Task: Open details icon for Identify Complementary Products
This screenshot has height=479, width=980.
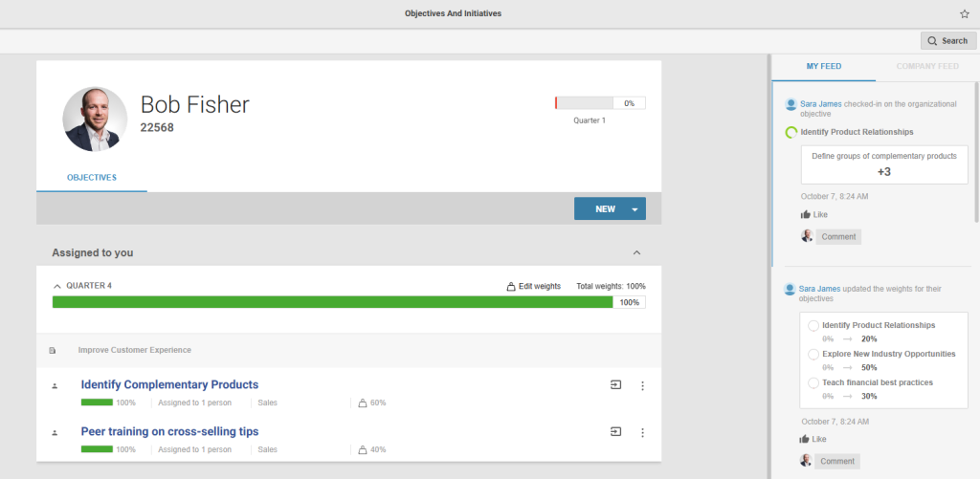Action: pos(615,384)
